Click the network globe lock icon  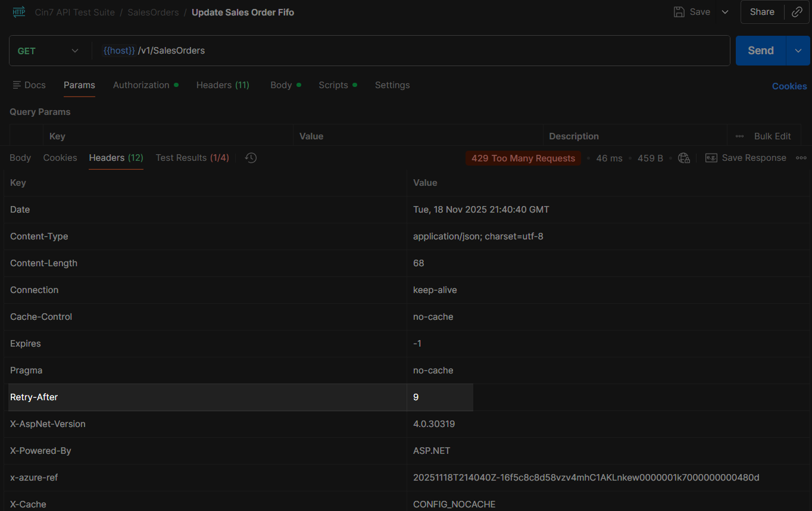coord(684,158)
